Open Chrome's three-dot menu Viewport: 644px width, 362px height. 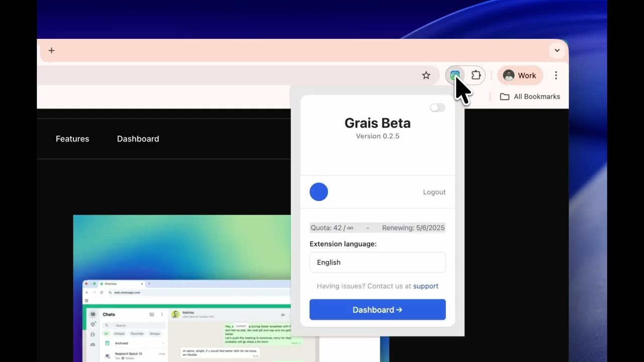[556, 75]
